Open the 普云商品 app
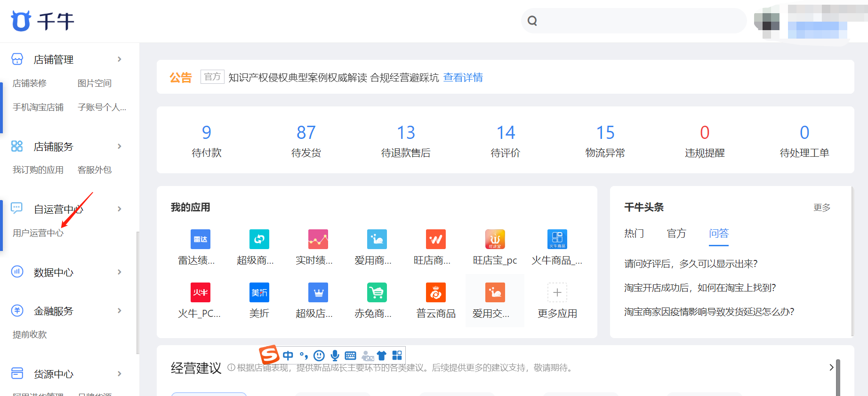This screenshot has width=868, height=396. (x=436, y=292)
